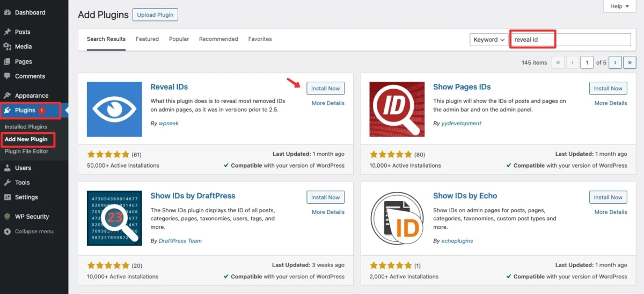This screenshot has width=644, height=294.
Task: Click the Settings sidebar icon
Action: pyautogui.click(x=7, y=197)
